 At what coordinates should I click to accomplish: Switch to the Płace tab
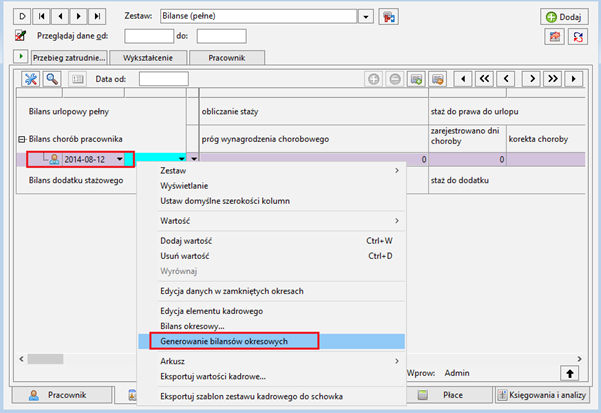[449, 395]
